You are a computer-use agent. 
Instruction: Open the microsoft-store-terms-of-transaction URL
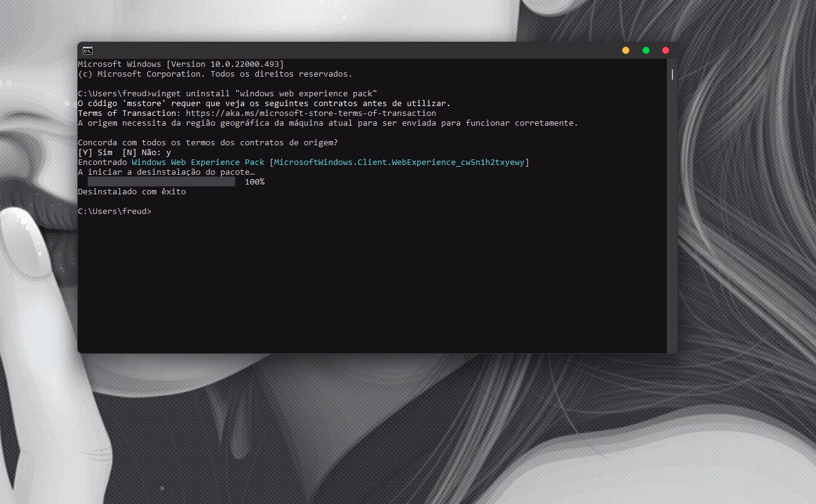(311, 113)
